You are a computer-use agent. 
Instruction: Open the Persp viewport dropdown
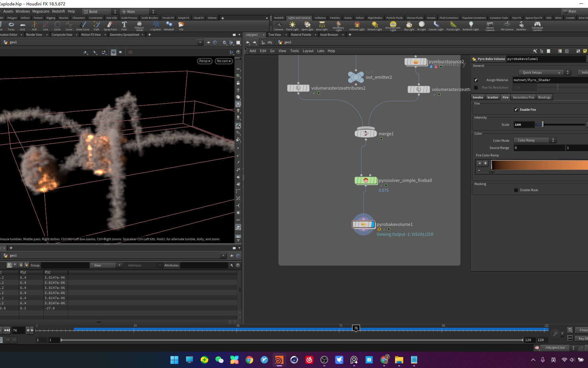tap(205, 61)
